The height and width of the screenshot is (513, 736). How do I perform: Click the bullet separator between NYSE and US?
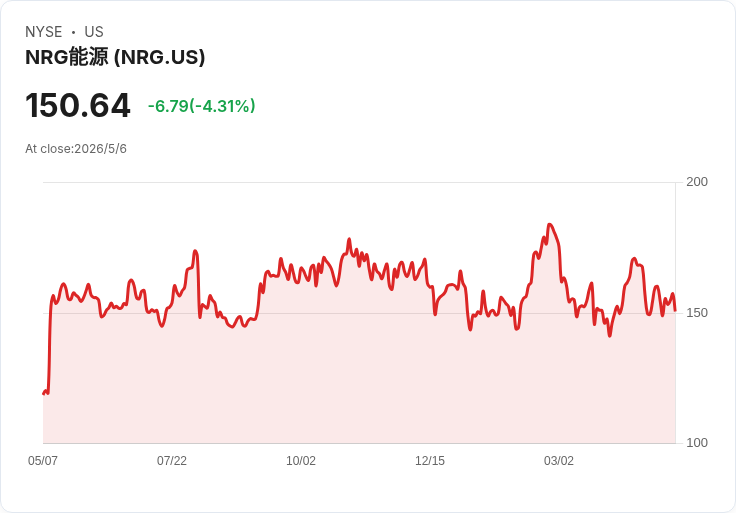click(x=73, y=32)
